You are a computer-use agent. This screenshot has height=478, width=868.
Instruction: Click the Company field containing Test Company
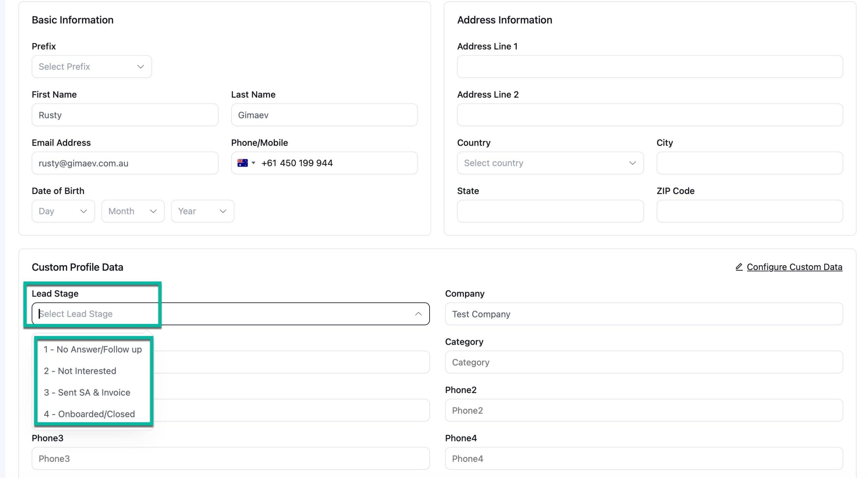pyautogui.click(x=644, y=314)
